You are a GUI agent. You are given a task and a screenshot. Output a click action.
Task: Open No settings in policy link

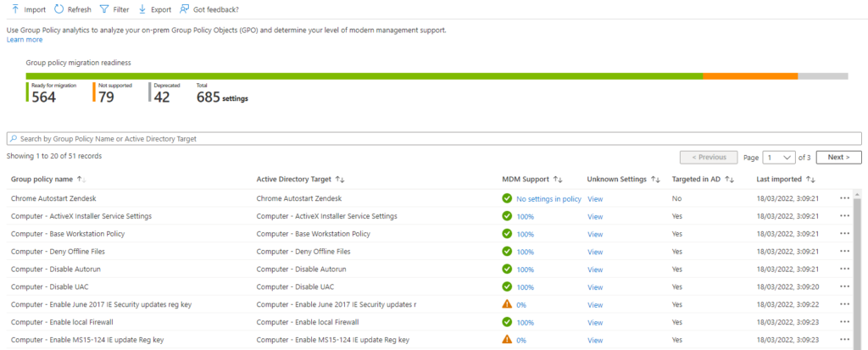[x=548, y=199]
